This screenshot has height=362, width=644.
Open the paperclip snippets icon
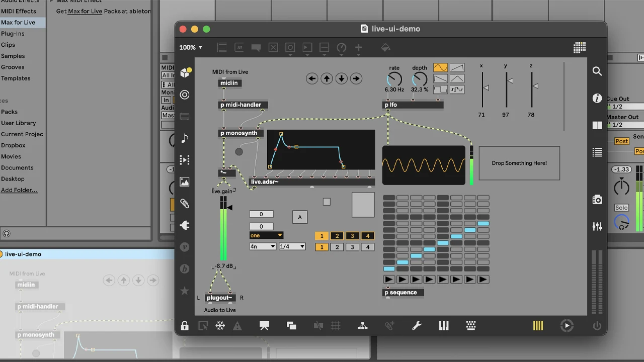pyautogui.click(x=185, y=204)
